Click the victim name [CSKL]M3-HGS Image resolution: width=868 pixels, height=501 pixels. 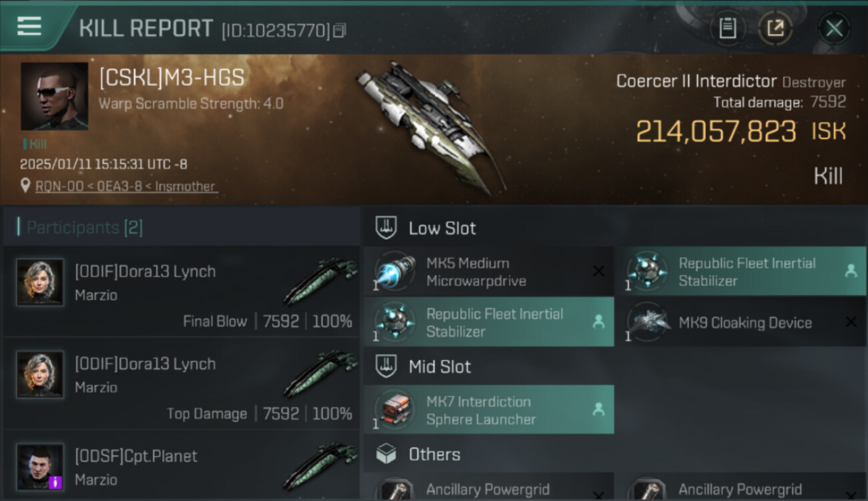(x=172, y=78)
